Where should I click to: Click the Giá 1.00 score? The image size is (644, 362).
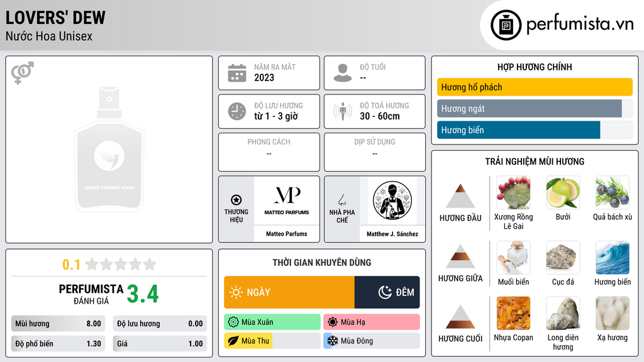coord(160,344)
